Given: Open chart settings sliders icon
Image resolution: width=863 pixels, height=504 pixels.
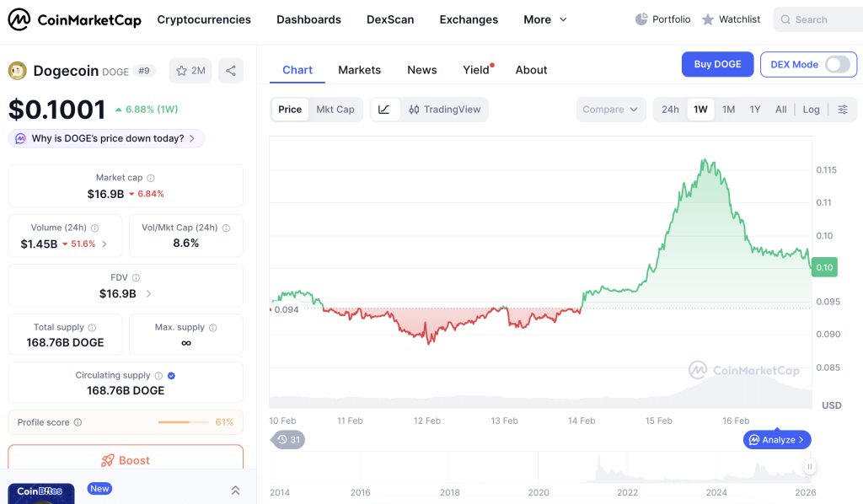Looking at the screenshot, I should point(843,110).
